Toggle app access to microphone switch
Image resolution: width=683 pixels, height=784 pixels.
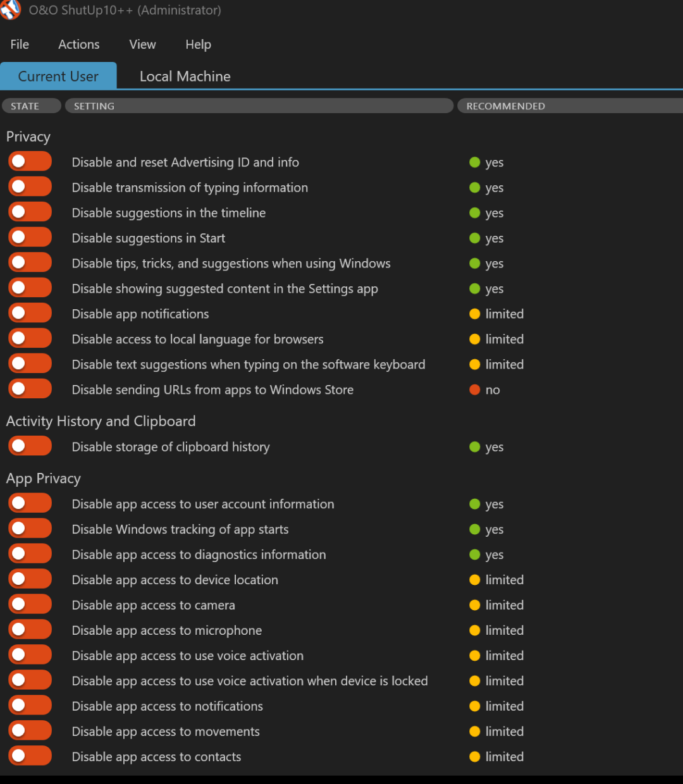pos(30,630)
